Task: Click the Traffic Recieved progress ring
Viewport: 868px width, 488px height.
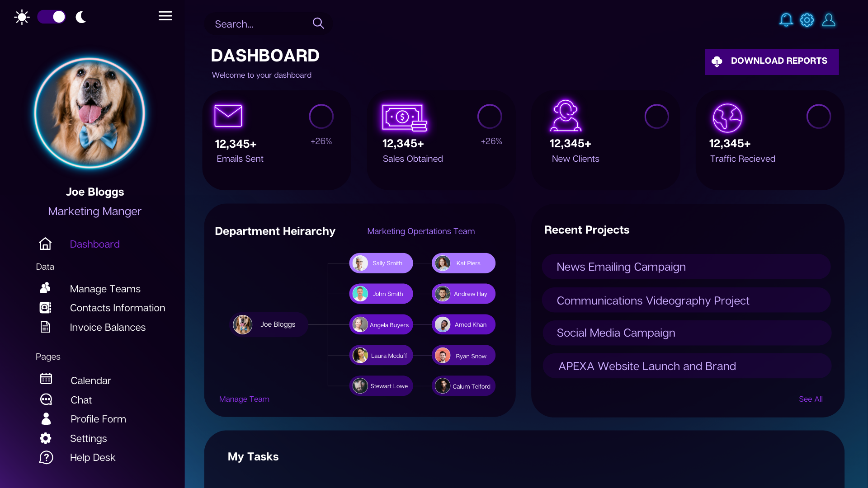Action: tap(819, 117)
